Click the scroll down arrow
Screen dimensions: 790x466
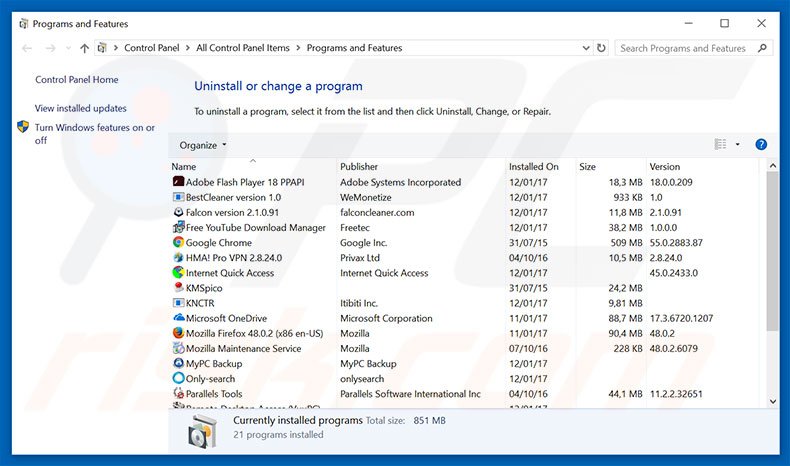pyautogui.click(x=773, y=401)
